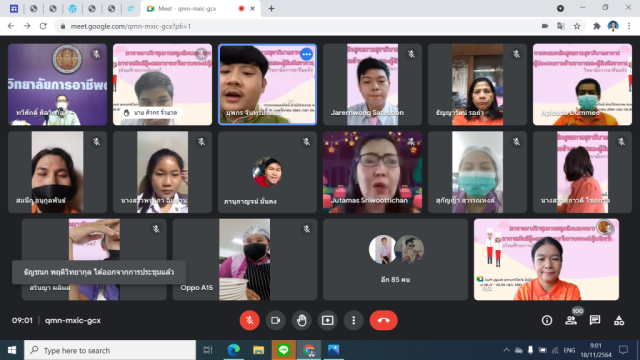Screen dimensions: 640x360
Task: Click the Present now screen share icon
Action: [x=328, y=320]
